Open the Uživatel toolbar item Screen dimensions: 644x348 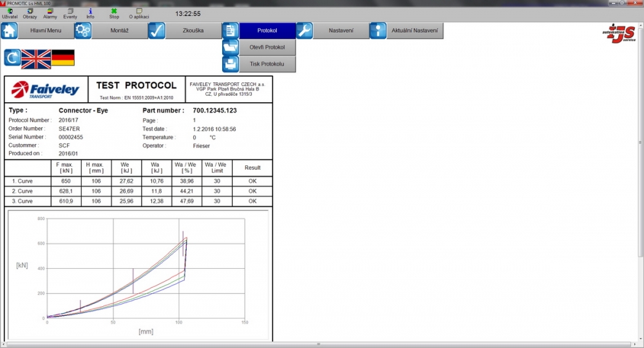point(10,14)
